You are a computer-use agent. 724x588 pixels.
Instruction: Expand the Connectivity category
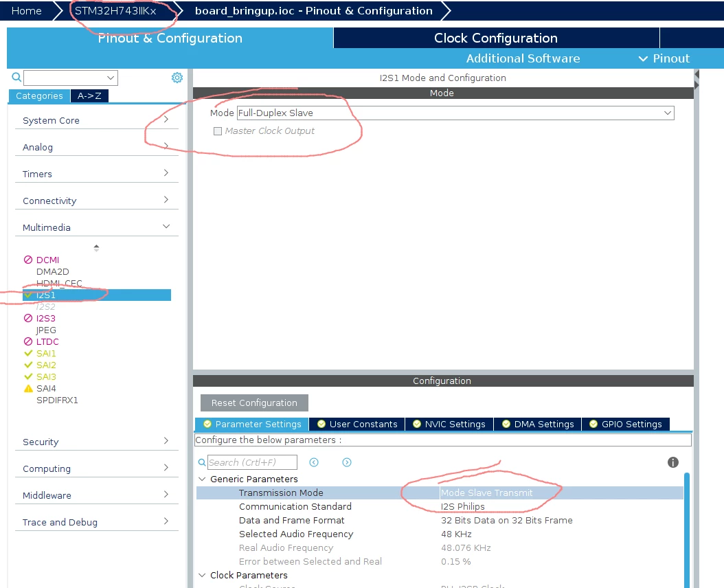tap(96, 201)
